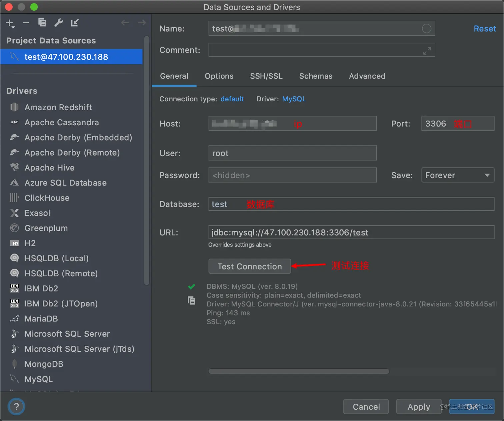Click the Port field showing 3306
Viewport: 504px width, 421px height.
[x=458, y=124]
